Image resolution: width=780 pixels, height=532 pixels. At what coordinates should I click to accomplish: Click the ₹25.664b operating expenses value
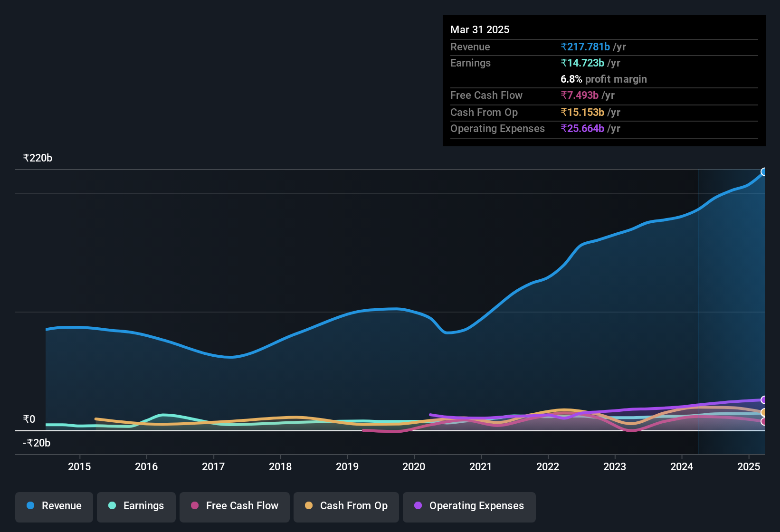click(582, 128)
